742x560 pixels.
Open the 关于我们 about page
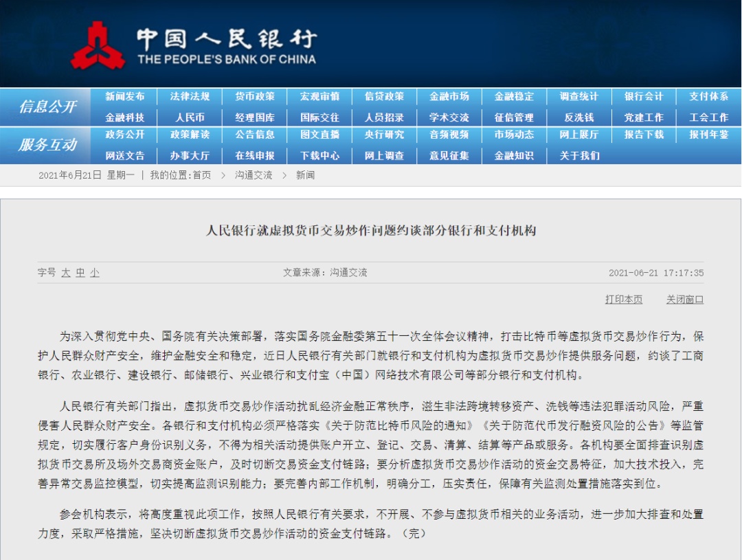pos(579,155)
